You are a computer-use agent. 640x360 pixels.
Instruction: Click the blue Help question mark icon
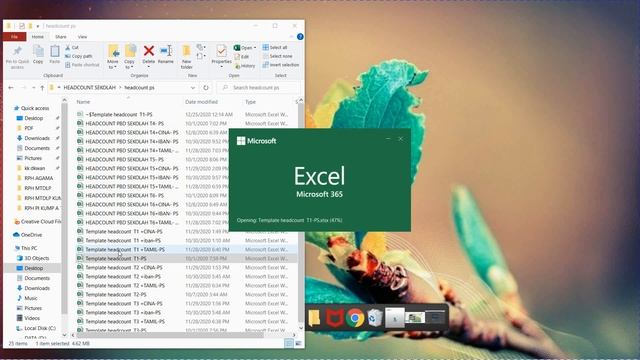pyautogui.click(x=300, y=37)
